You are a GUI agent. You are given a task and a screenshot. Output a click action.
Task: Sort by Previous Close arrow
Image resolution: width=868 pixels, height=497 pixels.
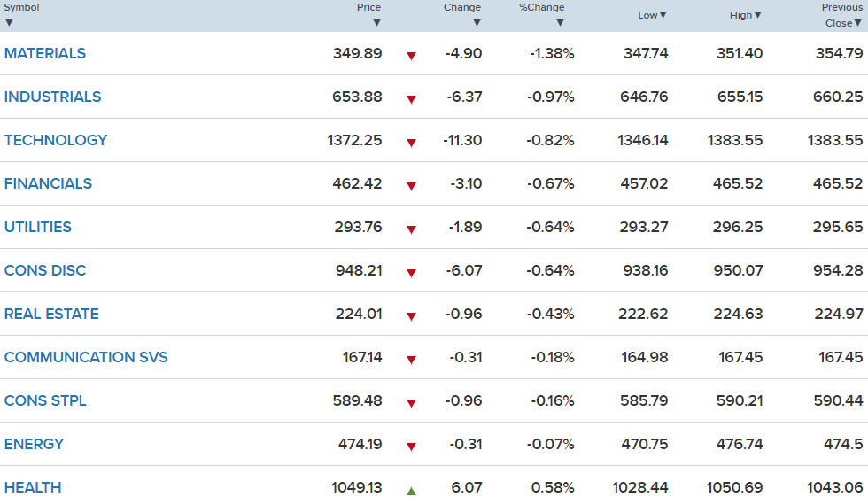click(x=857, y=23)
